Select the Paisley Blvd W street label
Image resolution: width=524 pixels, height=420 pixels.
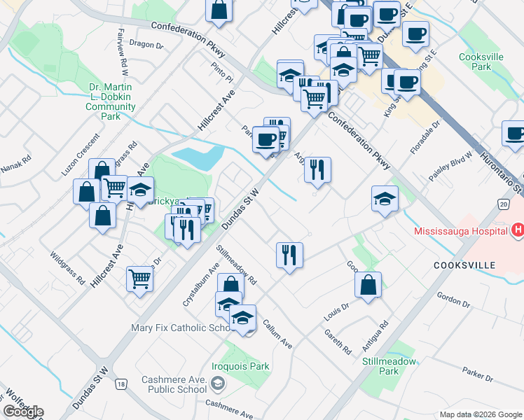[x=450, y=167]
